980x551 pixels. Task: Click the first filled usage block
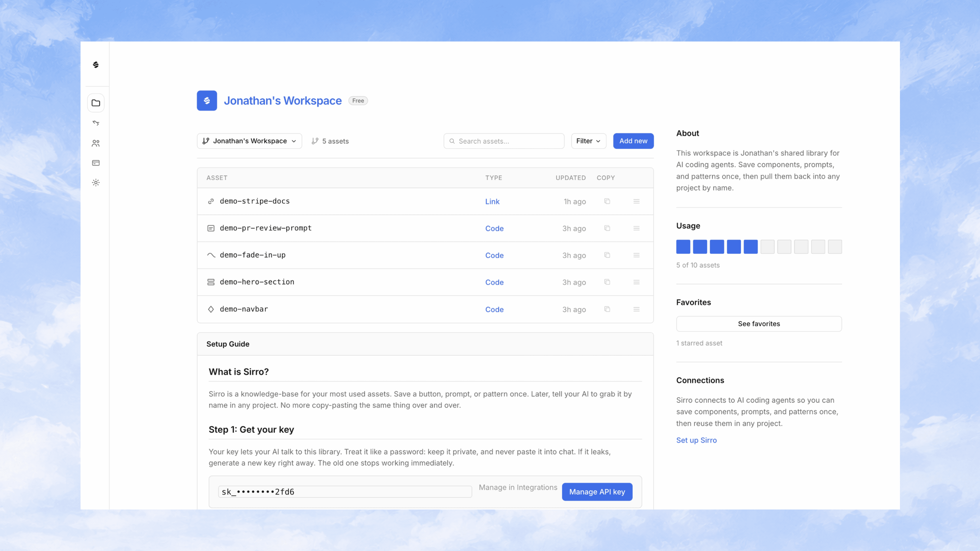[683, 247]
